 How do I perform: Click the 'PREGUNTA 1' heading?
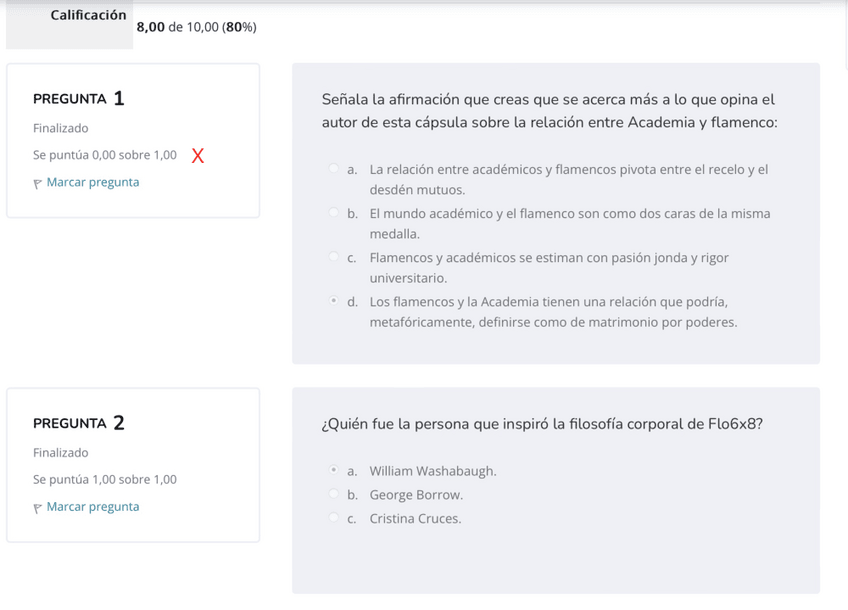point(79,99)
